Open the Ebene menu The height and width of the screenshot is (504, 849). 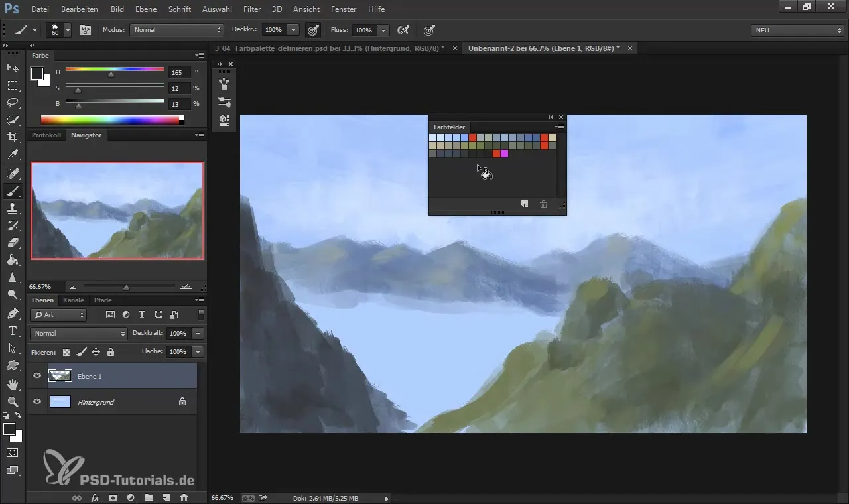pyautogui.click(x=145, y=9)
